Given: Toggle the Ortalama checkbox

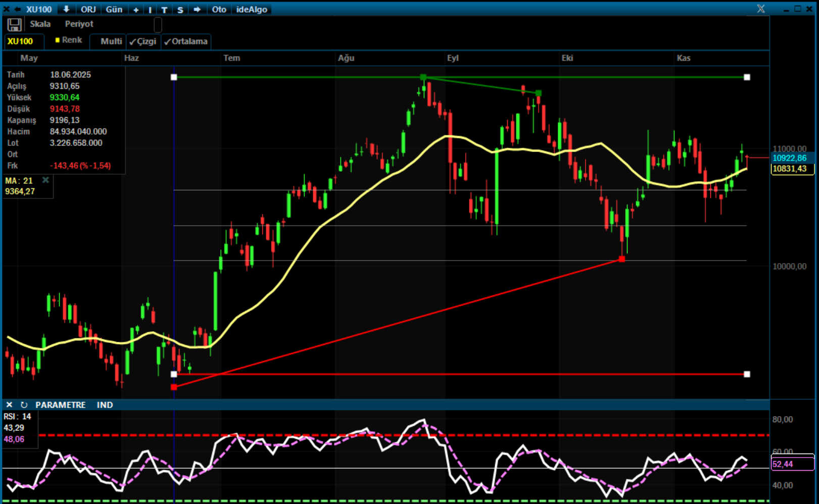Looking at the screenshot, I should pos(185,42).
